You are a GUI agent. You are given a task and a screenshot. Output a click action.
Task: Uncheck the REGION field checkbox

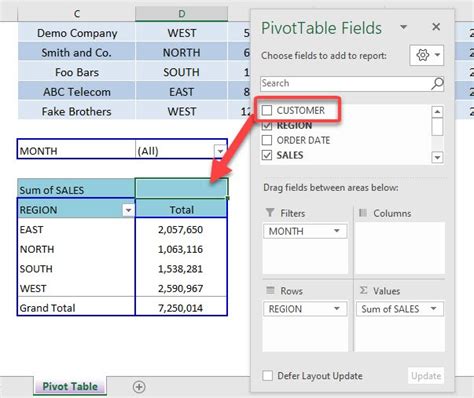point(267,125)
